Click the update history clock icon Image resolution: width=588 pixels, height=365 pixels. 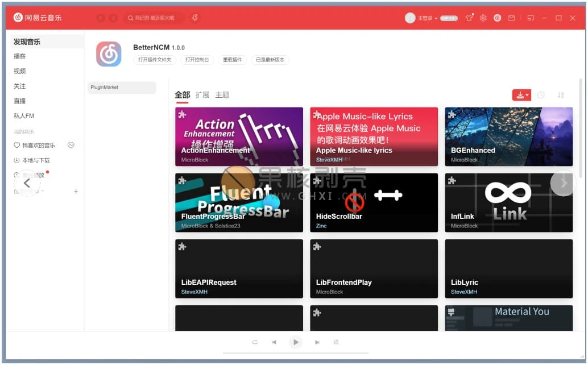click(x=541, y=94)
